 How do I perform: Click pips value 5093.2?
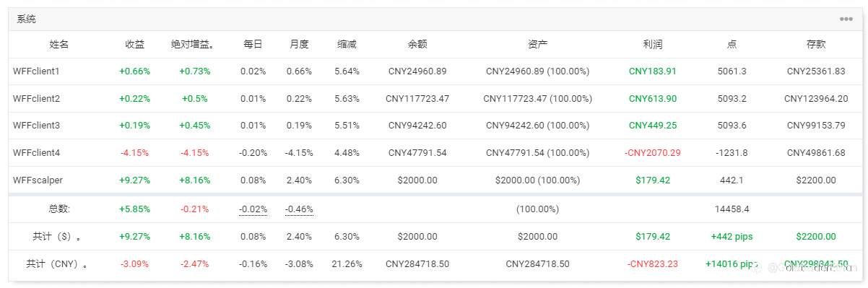coord(732,99)
